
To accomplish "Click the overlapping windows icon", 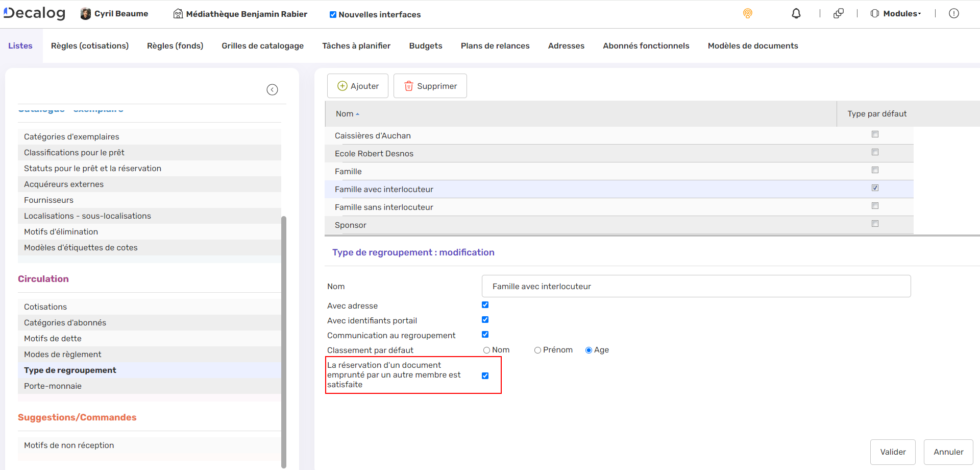I will [838, 14].
